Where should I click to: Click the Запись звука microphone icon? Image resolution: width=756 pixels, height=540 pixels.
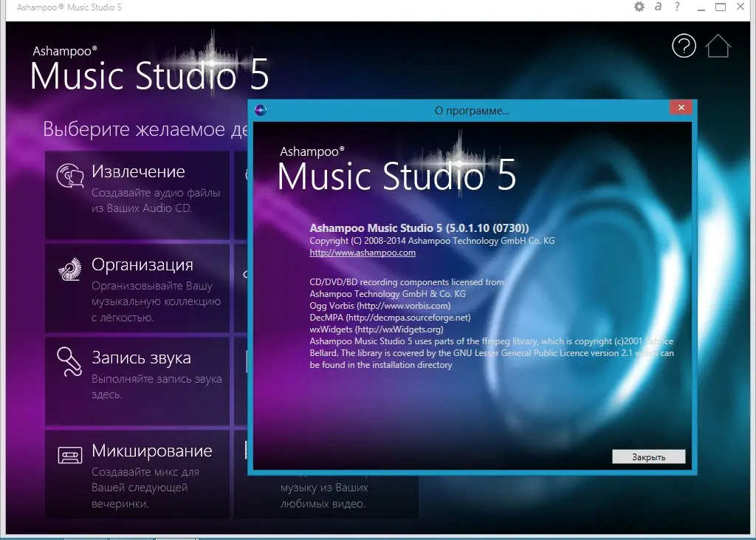tap(70, 361)
